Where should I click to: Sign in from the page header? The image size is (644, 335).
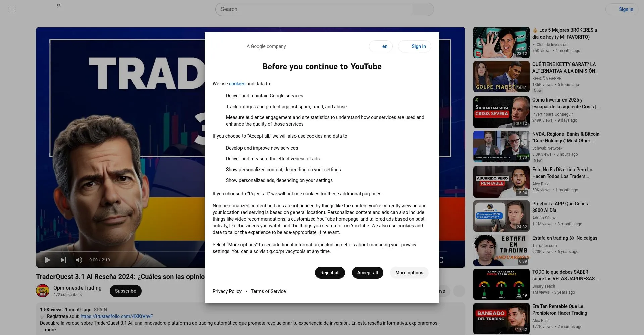(622, 9)
